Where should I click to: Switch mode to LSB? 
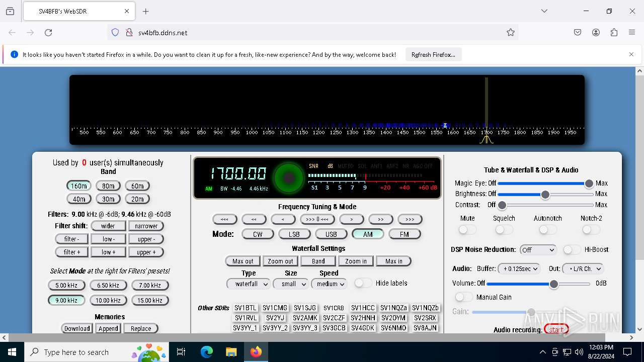pyautogui.click(x=294, y=234)
